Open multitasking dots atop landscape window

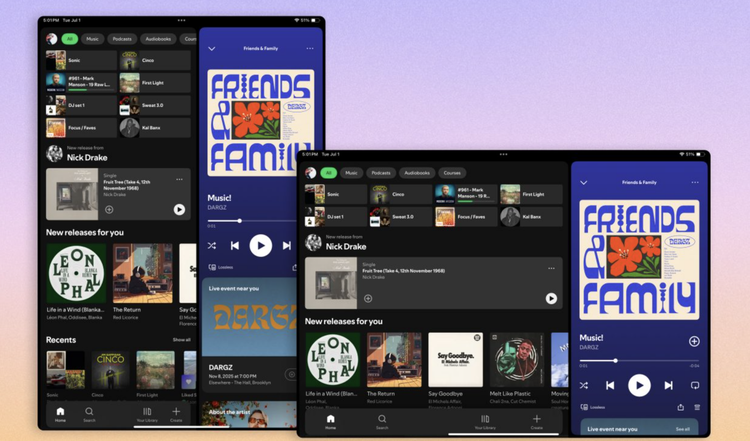click(x=503, y=154)
